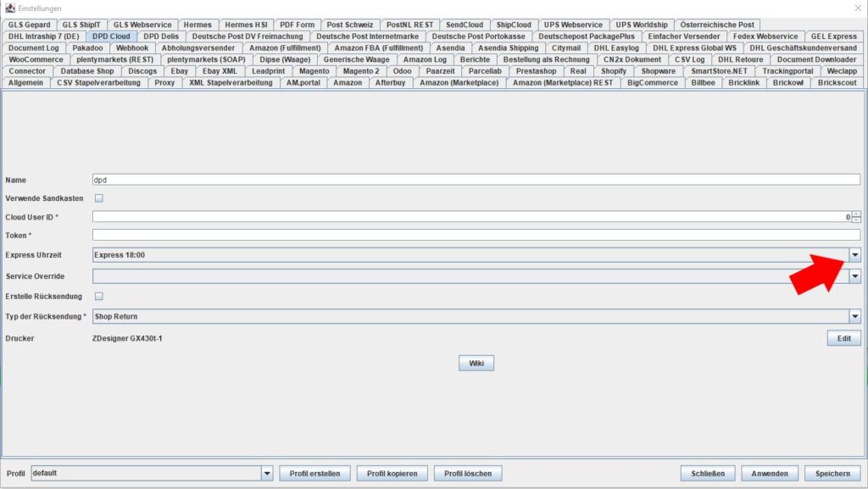Open the Post Schweiz tab
Image resolution: width=868 pixels, height=489 pixels.
tap(350, 25)
